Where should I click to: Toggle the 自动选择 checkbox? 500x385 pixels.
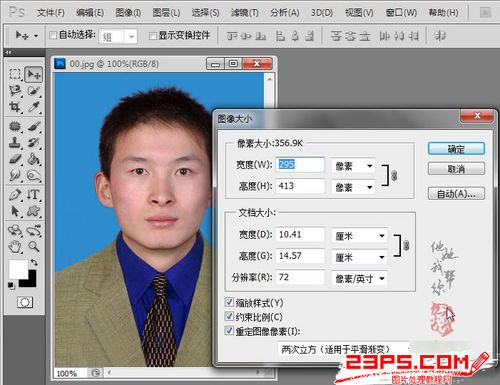[x=53, y=35]
